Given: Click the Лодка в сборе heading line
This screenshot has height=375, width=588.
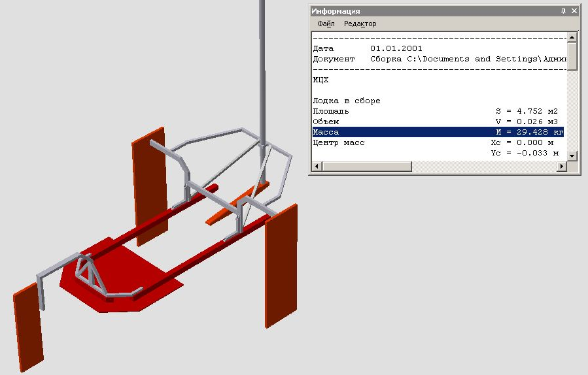Looking at the screenshot, I should coord(347,101).
